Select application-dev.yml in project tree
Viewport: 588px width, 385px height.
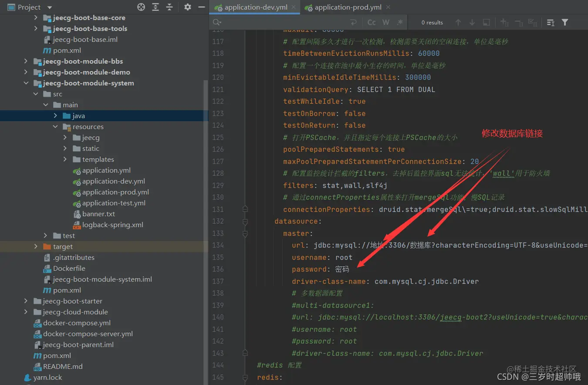pyautogui.click(x=114, y=181)
